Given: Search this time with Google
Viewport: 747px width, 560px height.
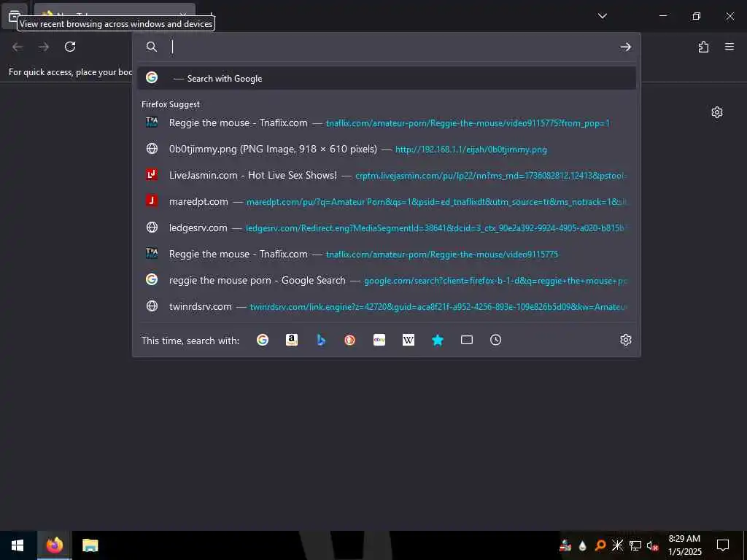Looking at the screenshot, I should pyautogui.click(x=263, y=340).
